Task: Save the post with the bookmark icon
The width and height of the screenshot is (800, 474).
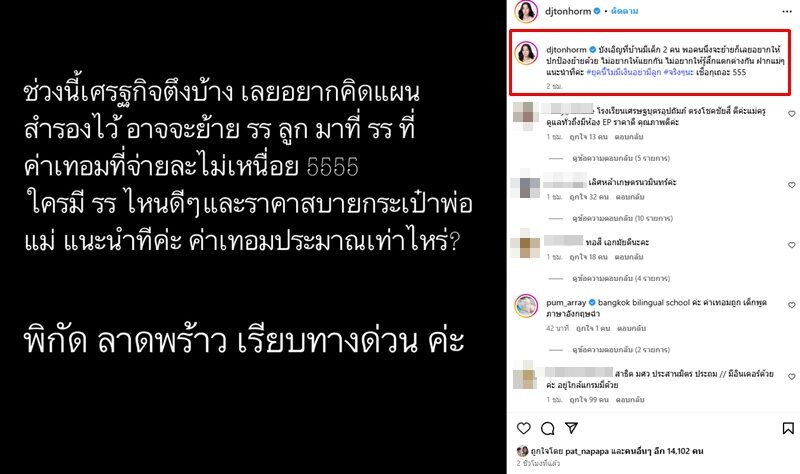Action: [788, 428]
